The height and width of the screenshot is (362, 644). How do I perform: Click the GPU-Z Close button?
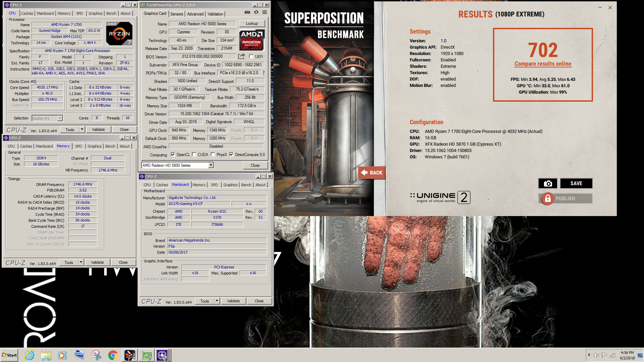tap(255, 165)
